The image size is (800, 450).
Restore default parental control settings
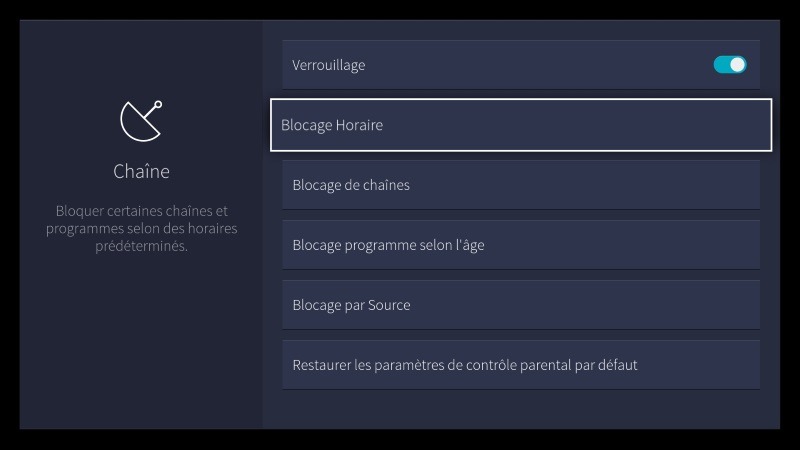520,365
